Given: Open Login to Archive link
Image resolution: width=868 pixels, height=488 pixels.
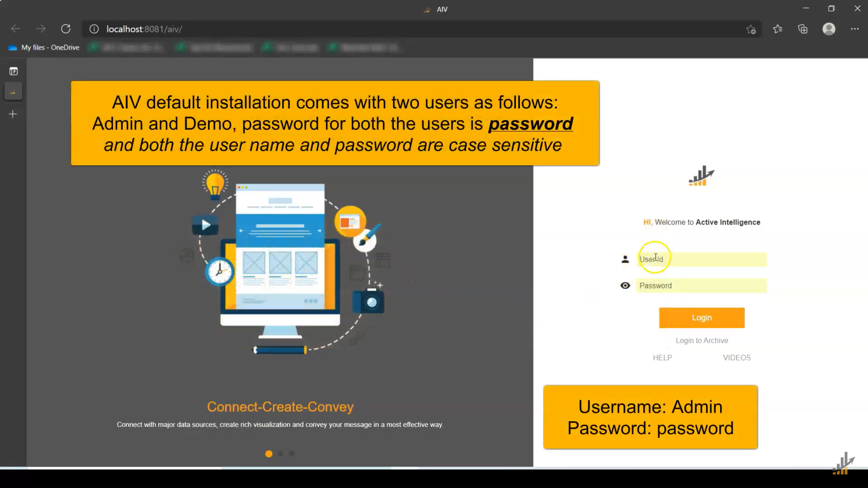Looking at the screenshot, I should point(702,341).
